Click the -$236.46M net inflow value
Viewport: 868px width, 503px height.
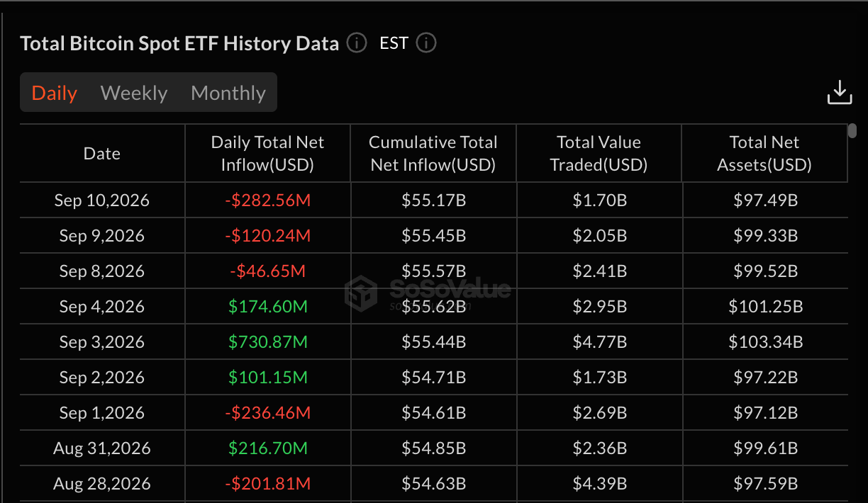tap(268, 413)
